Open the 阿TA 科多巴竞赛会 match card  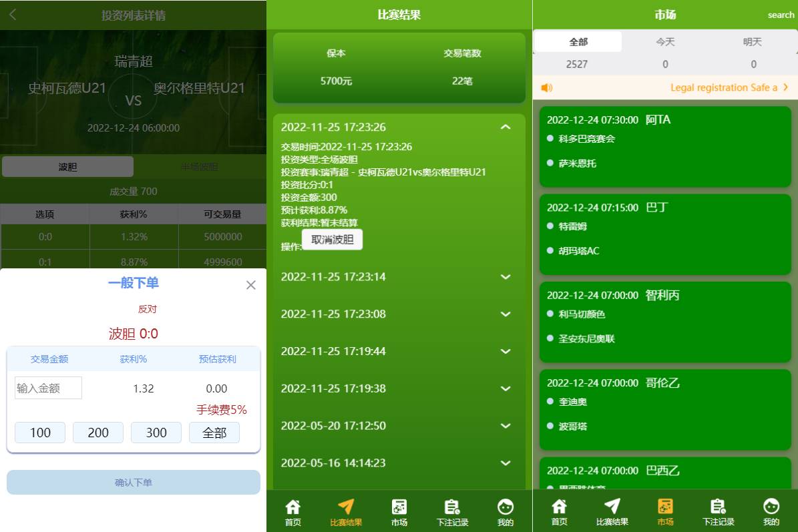665,146
